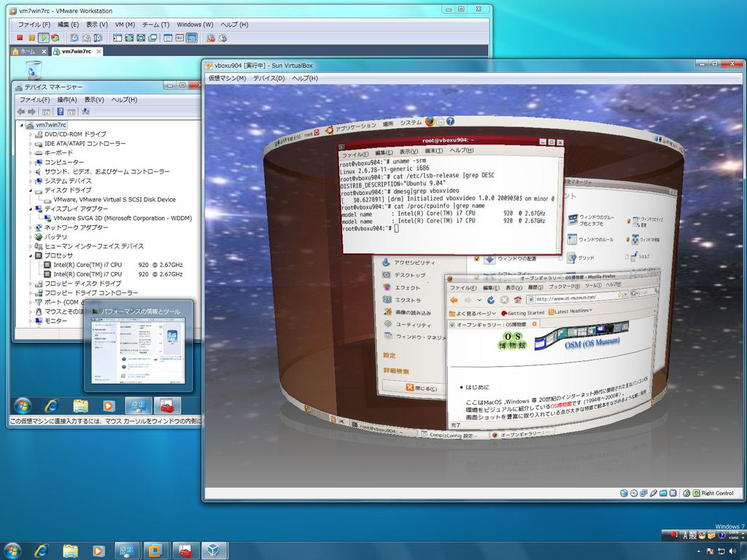This screenshot has height=560, width=747.
Task: Select VMware Virtual S SCSI Disk Device entry
Action: [x=115, y=200]
